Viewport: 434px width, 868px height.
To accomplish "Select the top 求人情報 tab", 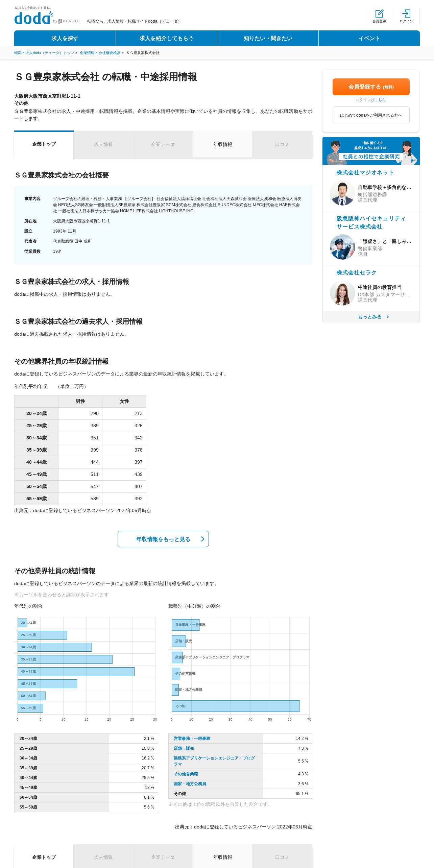I will [103, 144].
